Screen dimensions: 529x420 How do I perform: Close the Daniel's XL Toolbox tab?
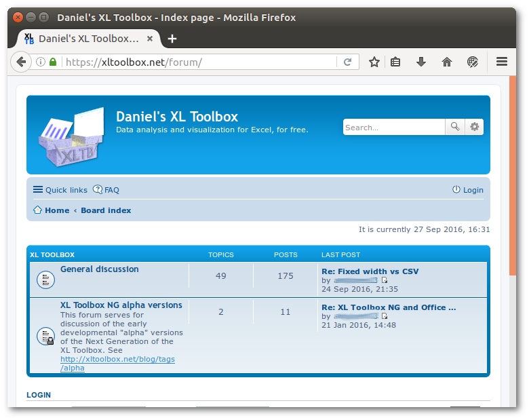[x=150, y=39]
